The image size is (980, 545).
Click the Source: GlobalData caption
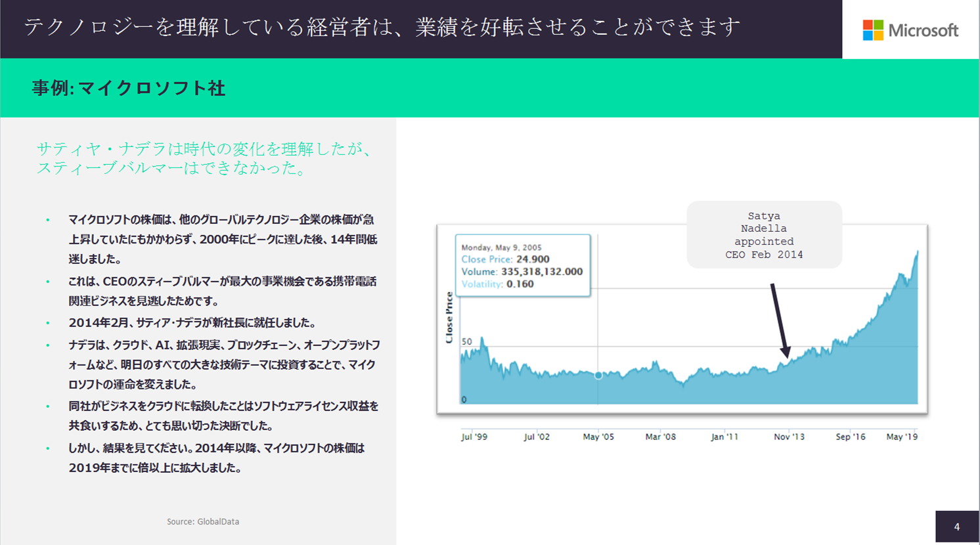203,521
